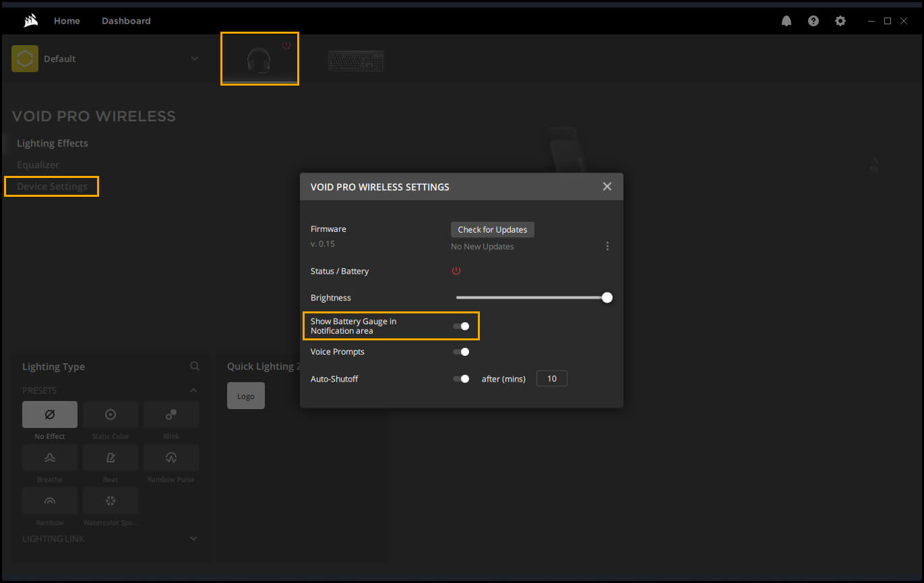Select the No Effect preset
Image resolution: width=924 pixels, height=583 pixels.
[50, 415]
